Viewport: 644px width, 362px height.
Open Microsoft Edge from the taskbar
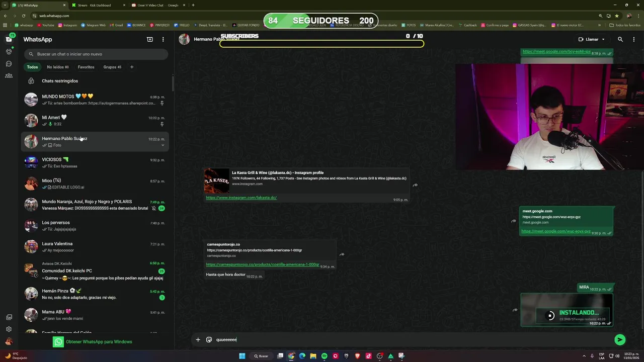click(x=302, y=356)
